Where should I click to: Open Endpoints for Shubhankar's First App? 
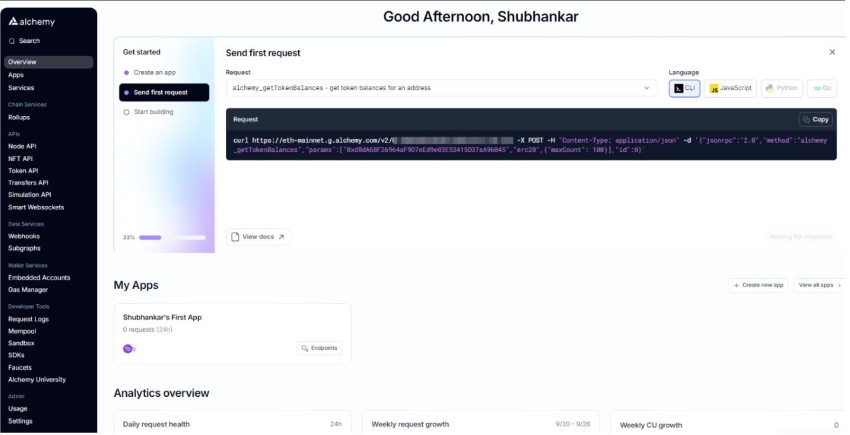[x=319, y=348]
